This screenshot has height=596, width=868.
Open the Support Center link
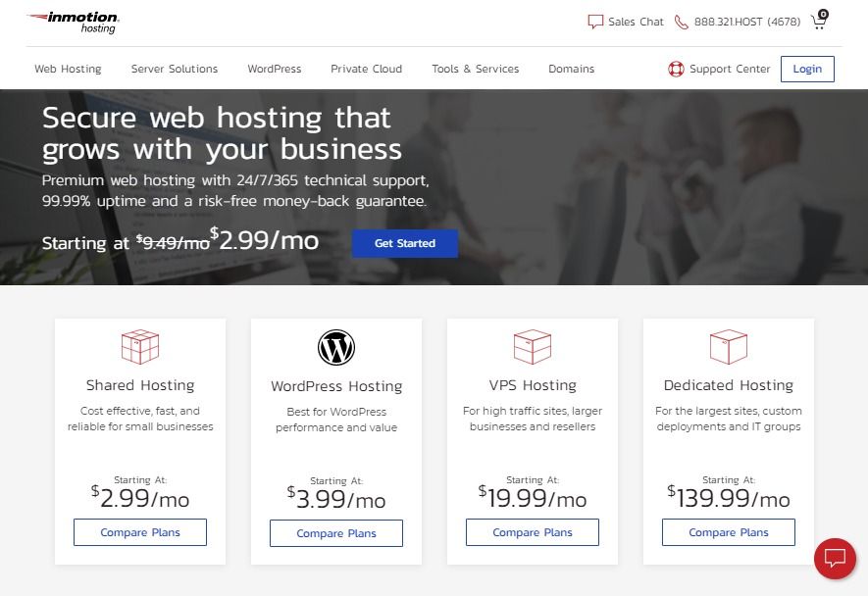coord(730,70)
